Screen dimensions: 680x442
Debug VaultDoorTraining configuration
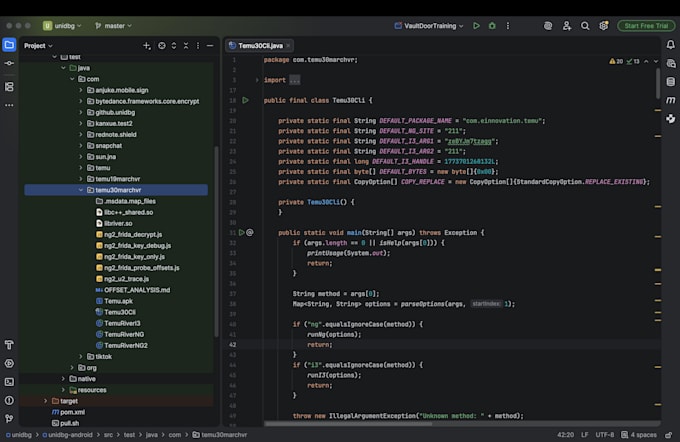tap(492, 26)
